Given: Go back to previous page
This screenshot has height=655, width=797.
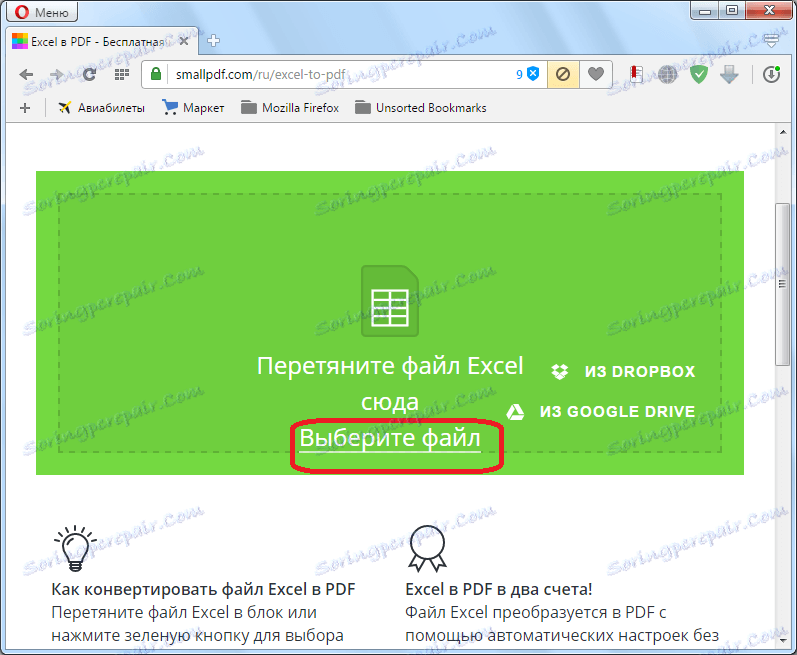Looking at the screenshot, I should tap(26, 75).
